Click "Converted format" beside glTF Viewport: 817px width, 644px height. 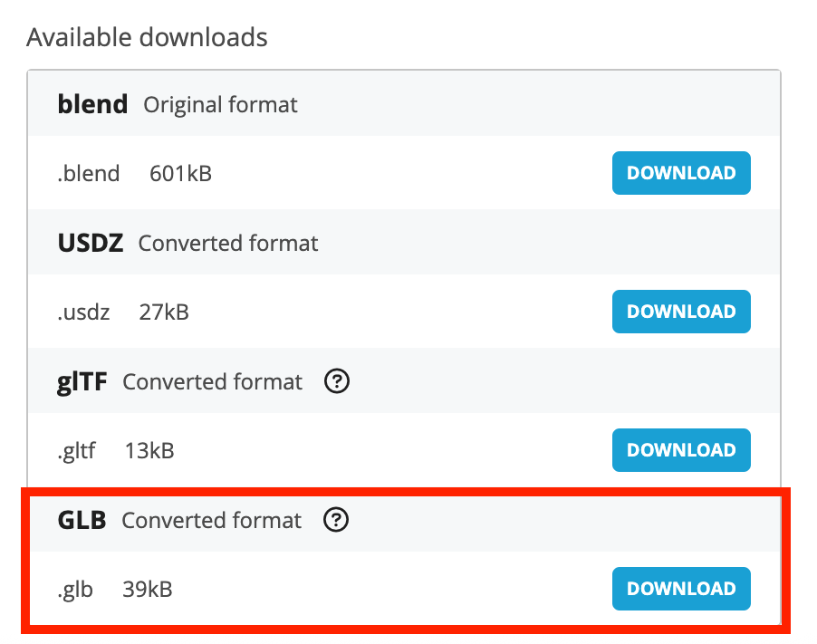click(212, 382)
